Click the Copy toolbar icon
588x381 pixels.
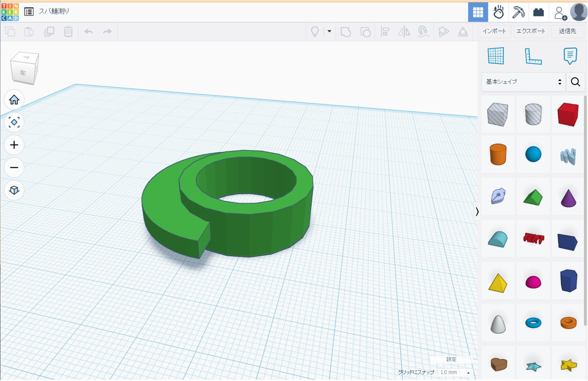[x=10, y=31]
